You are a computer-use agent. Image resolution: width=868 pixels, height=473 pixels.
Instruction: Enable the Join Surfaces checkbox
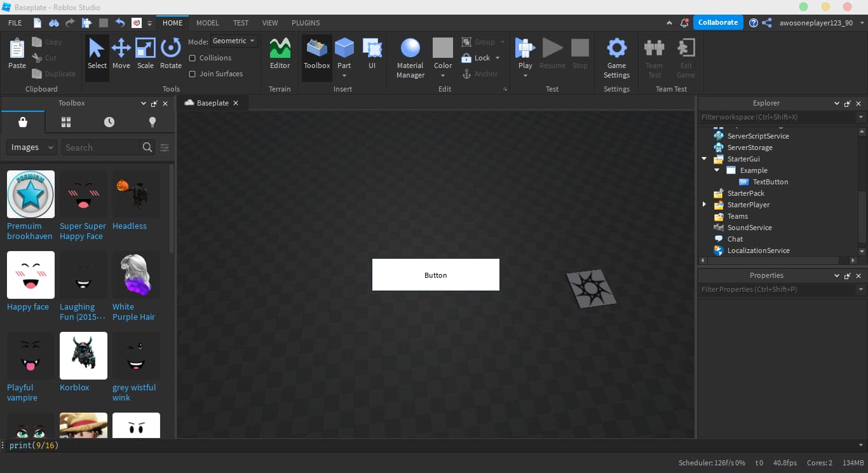point(192,74)
